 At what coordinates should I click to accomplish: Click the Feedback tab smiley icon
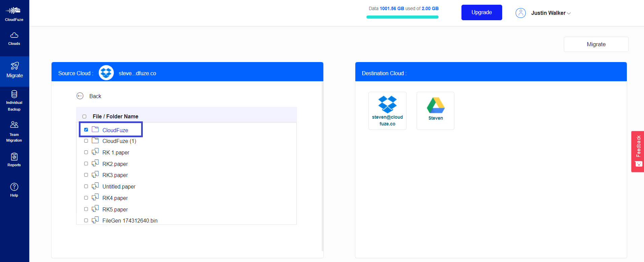(639, 164)
